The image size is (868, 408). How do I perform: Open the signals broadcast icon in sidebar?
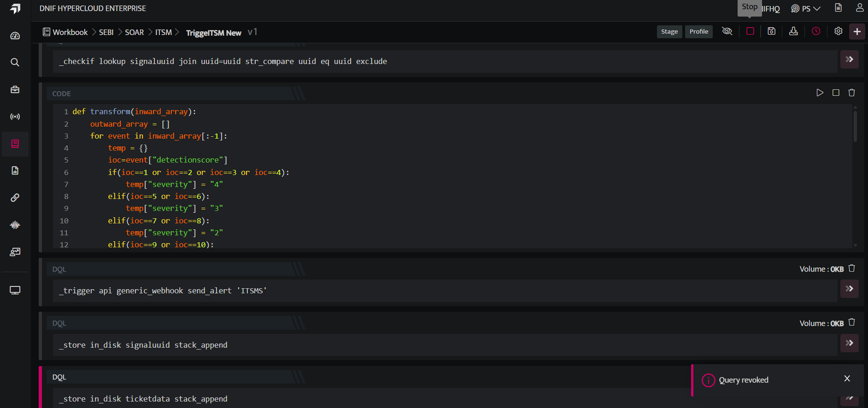pos(15,117)
